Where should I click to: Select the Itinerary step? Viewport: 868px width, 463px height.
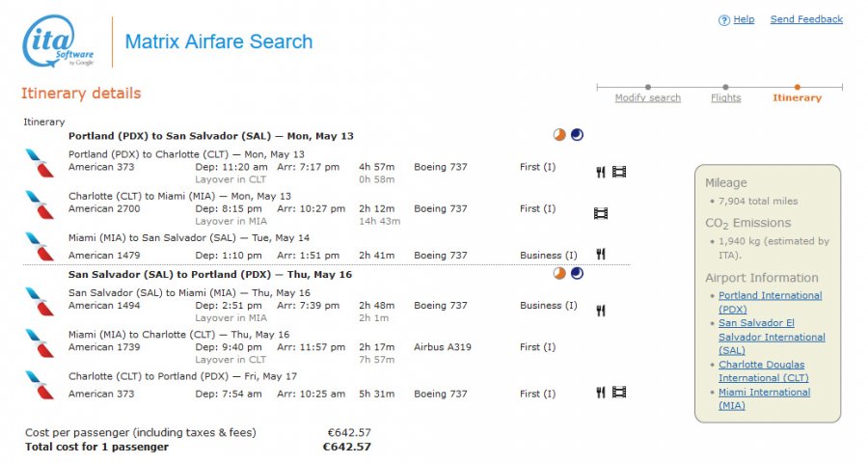[797, 98]
